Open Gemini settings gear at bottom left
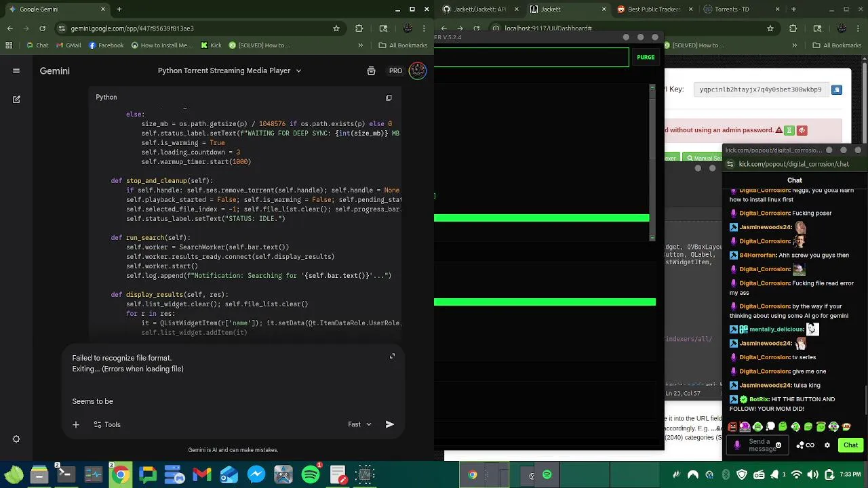Screen dimensions: 868x488 16,439
